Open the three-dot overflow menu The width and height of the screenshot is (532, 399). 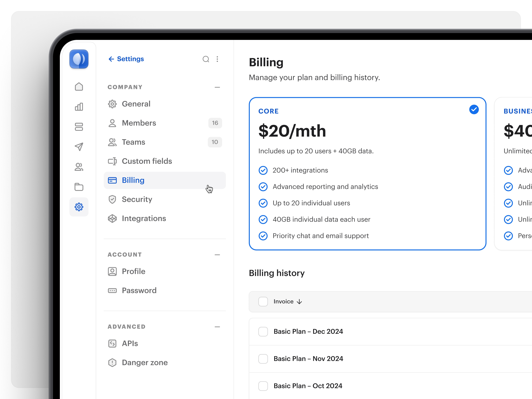pyautogui.click(x=217, y=59)
